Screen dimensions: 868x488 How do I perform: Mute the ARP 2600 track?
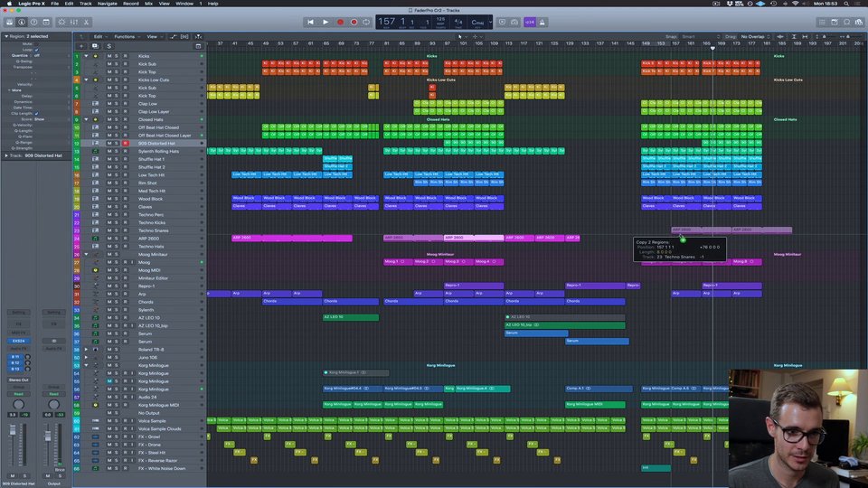pos(109,239)
